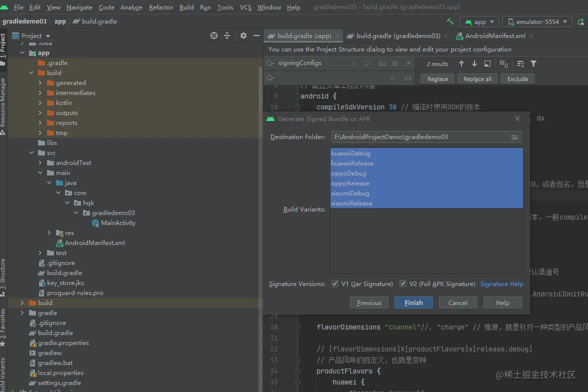588x392 pixels.
Task: Select huaweiRelease build variant
Action: coord(426,163)
